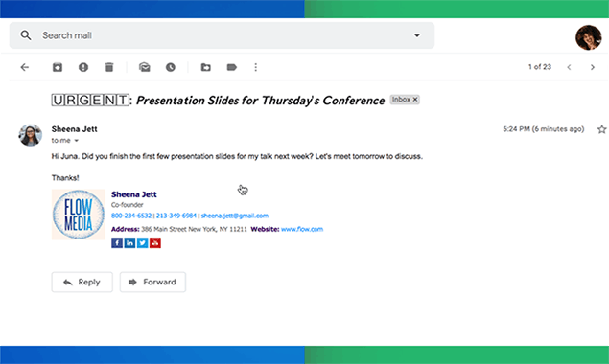Open the Facebook icon in the signature
This screenshot has height=364, width=609.
(x=117, y=243)
